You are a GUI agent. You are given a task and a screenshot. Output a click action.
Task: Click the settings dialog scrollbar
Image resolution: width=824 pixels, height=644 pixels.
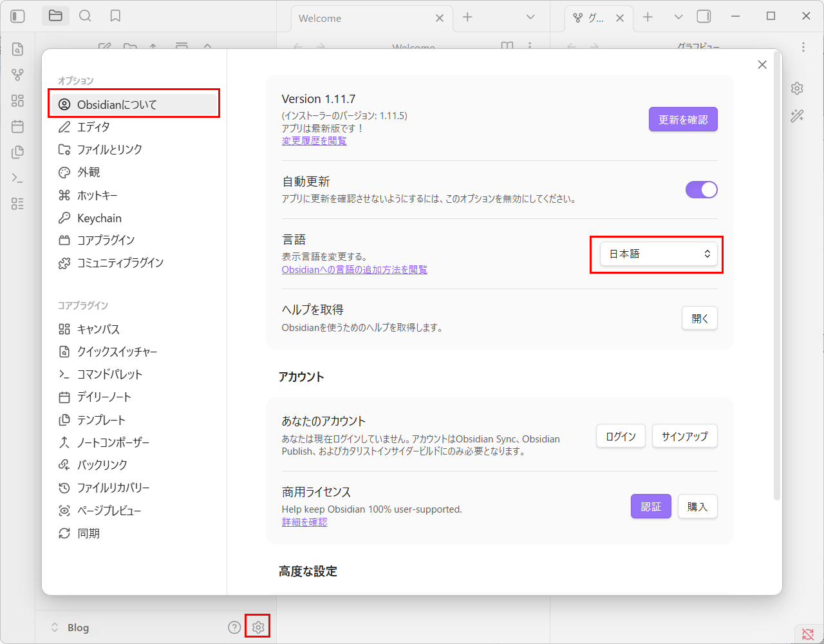pyautogui.click(x=777, y=277)
